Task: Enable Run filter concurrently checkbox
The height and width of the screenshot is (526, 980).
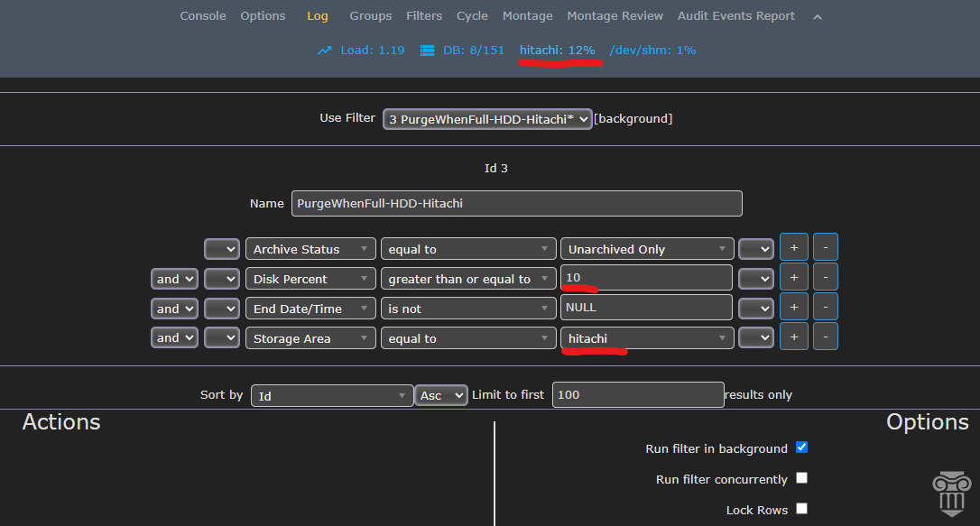Action: (802, 478)
